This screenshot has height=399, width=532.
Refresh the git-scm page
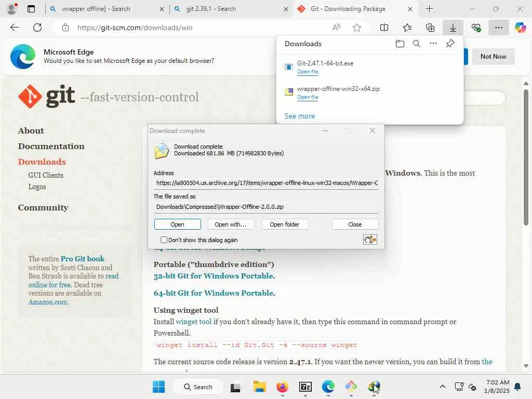tap(37, 28)
